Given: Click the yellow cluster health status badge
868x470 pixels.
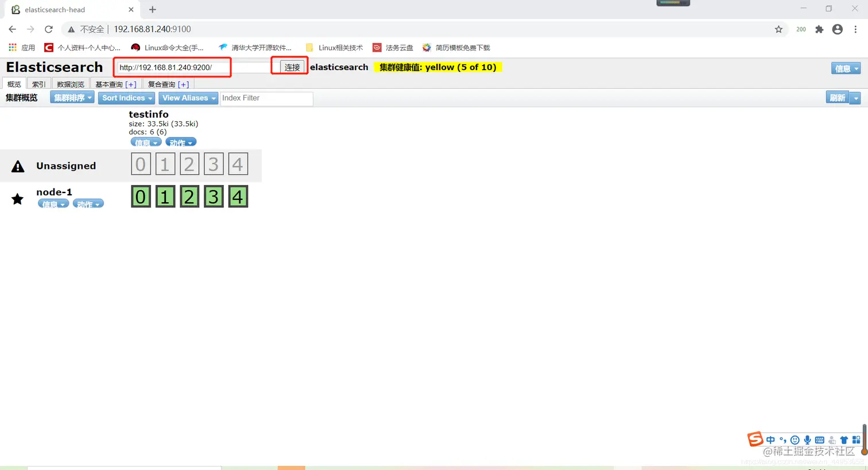Looking at the screenshot, I should (x=438, y=67).
